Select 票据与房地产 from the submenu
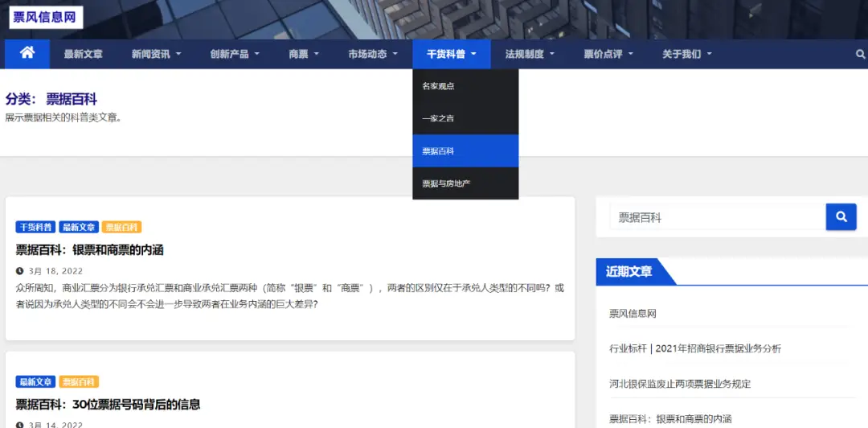The image size is (868, 428). 465,183
